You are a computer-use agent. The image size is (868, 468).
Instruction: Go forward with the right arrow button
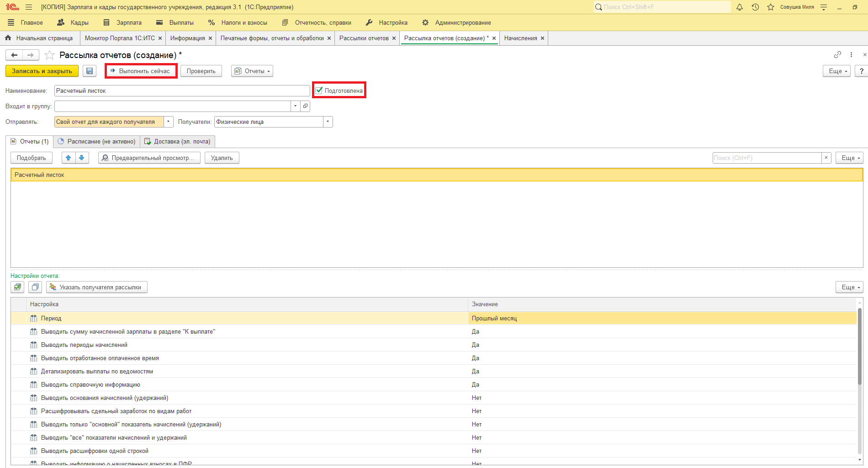pos(31,55)
